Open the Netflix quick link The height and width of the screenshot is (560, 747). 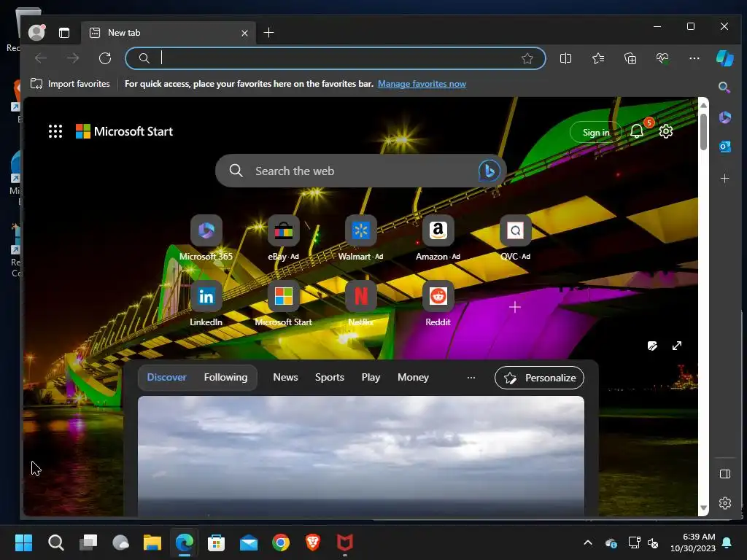[360, 304]
